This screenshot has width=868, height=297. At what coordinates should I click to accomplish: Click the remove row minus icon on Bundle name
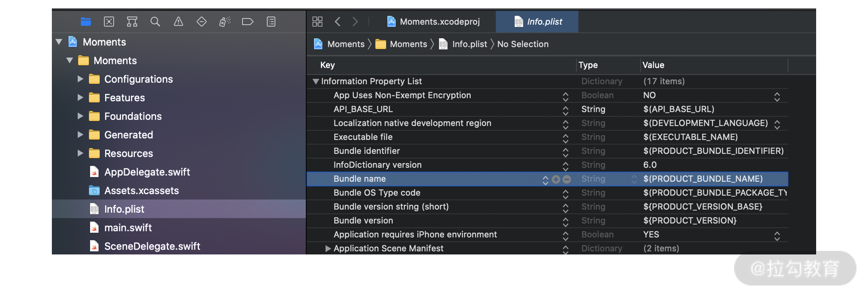click(x=567, y=180)
